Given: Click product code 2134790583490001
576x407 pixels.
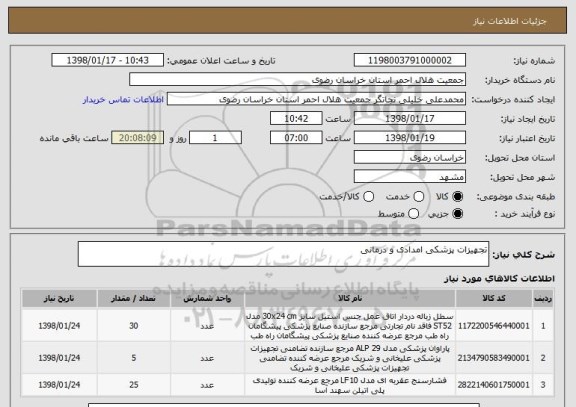Looking at the screenshot, I should (494, 358).
